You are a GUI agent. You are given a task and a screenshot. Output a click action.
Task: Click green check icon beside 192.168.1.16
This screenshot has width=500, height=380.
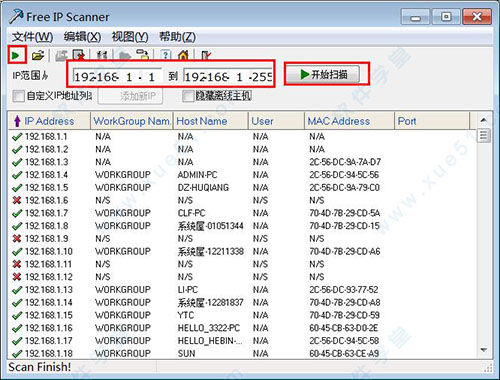click(17, 328)
